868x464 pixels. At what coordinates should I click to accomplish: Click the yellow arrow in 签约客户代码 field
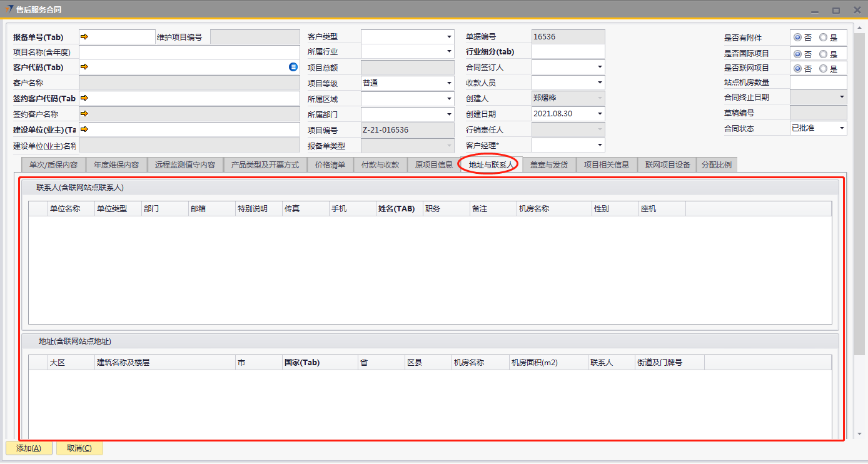click(x=84, y=98)
